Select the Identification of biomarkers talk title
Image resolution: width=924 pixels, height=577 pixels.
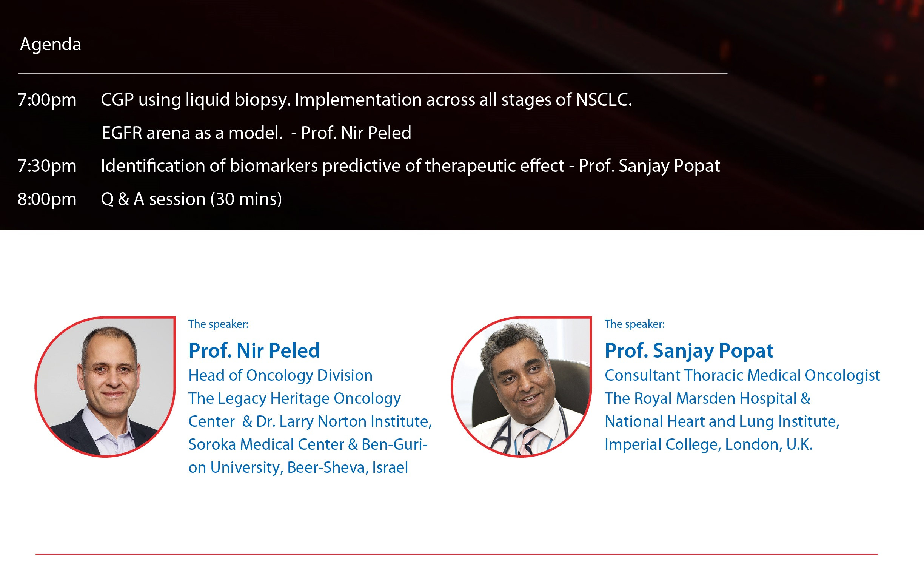pos(410,166)
